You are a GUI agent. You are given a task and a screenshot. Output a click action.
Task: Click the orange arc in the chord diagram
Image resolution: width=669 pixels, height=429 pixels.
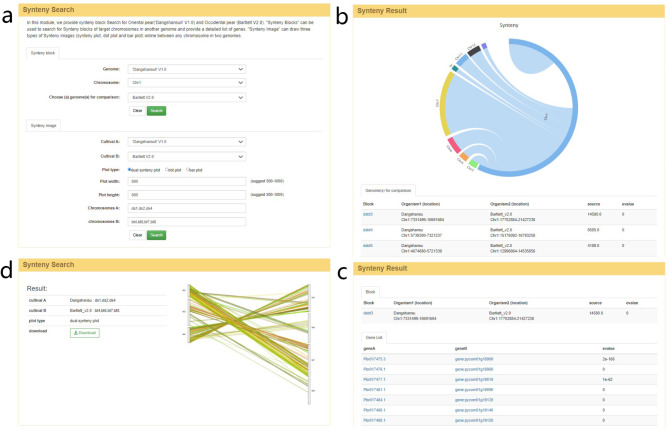(x=464, y=157)
